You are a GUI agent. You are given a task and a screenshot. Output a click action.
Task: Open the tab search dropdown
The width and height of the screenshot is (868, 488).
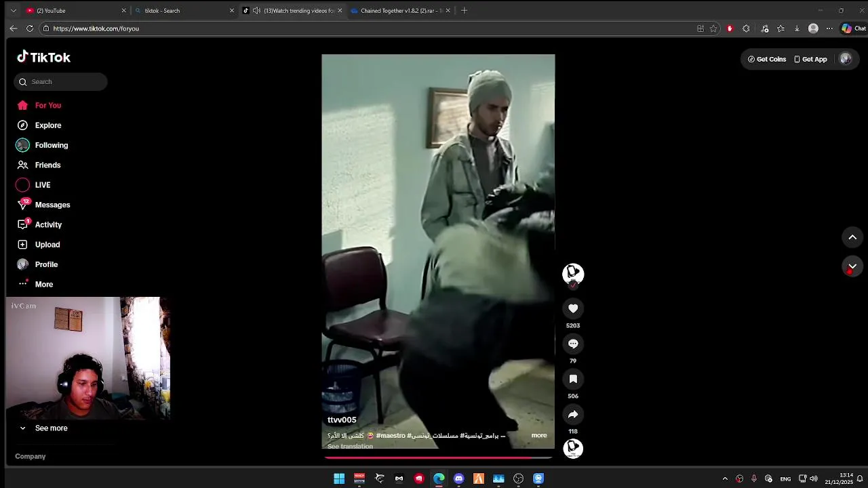click(x=13, y=11)
